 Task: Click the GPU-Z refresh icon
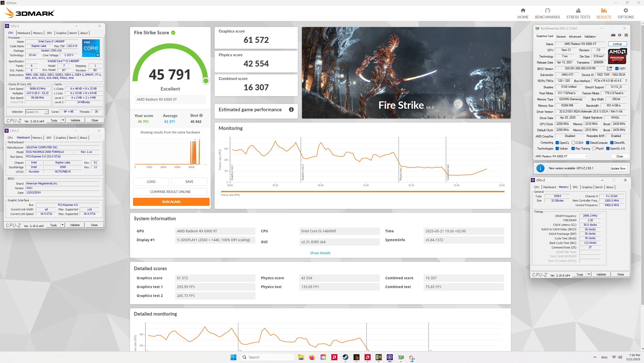[620, 35]
